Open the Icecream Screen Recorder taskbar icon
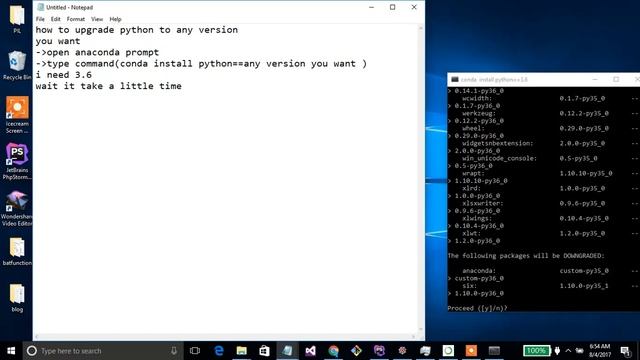640x360 pixels. click(x=471, y=351)
